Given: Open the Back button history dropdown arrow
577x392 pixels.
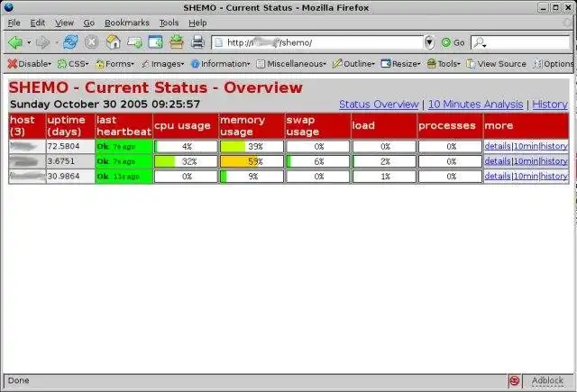Looking at the screenshot, I should [x=29, y=42].
